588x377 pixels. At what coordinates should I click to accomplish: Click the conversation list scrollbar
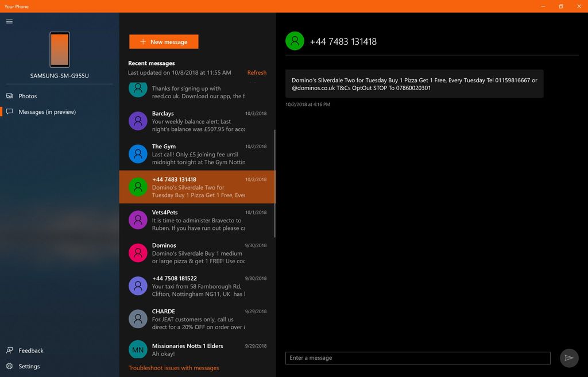point(274,172)
